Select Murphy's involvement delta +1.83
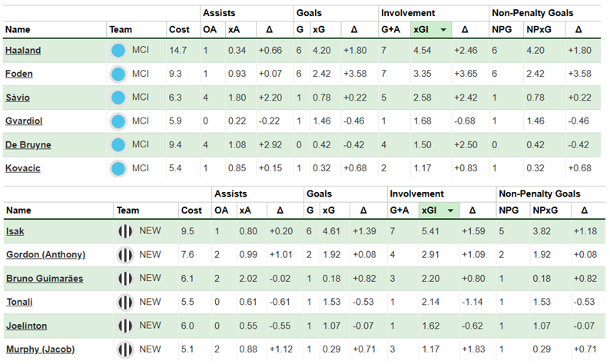This screenshot has height=364, width=610. pos(473,349)
